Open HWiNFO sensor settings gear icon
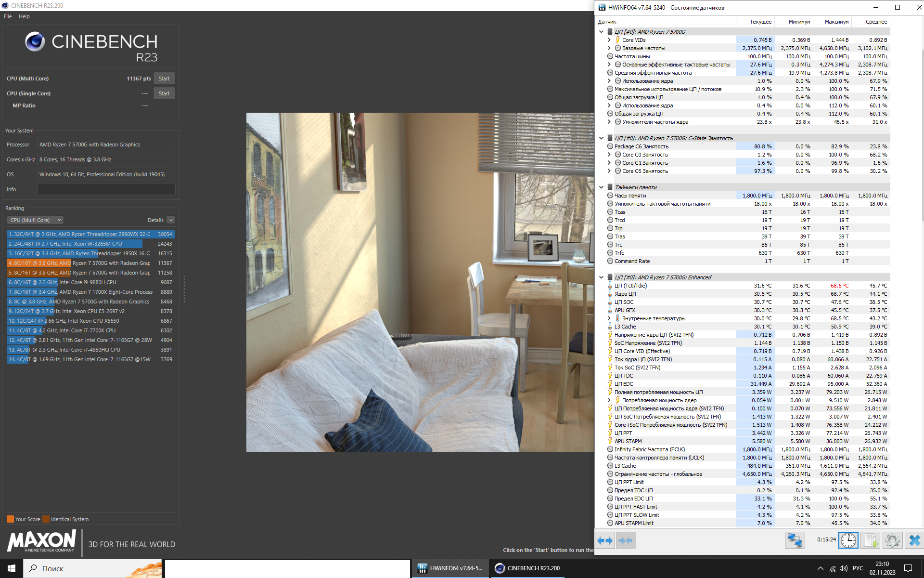The image size is (924, 578). [892, 540]
